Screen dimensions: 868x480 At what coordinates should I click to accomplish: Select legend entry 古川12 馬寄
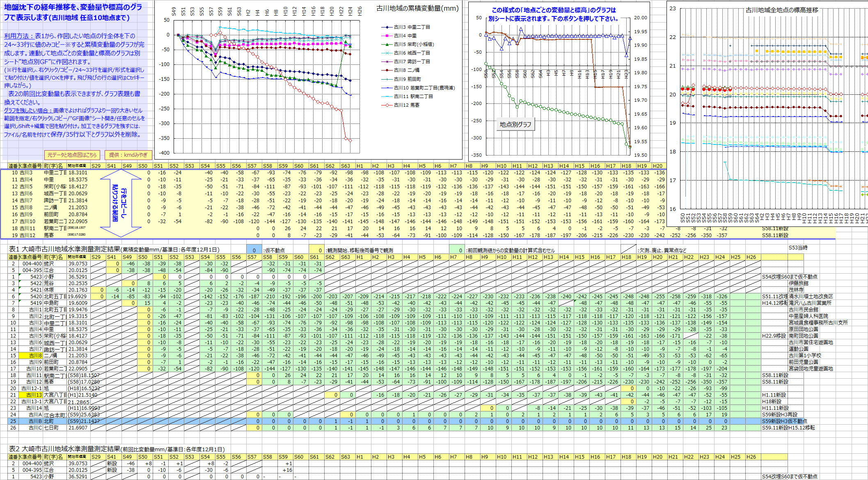[401, 105]
